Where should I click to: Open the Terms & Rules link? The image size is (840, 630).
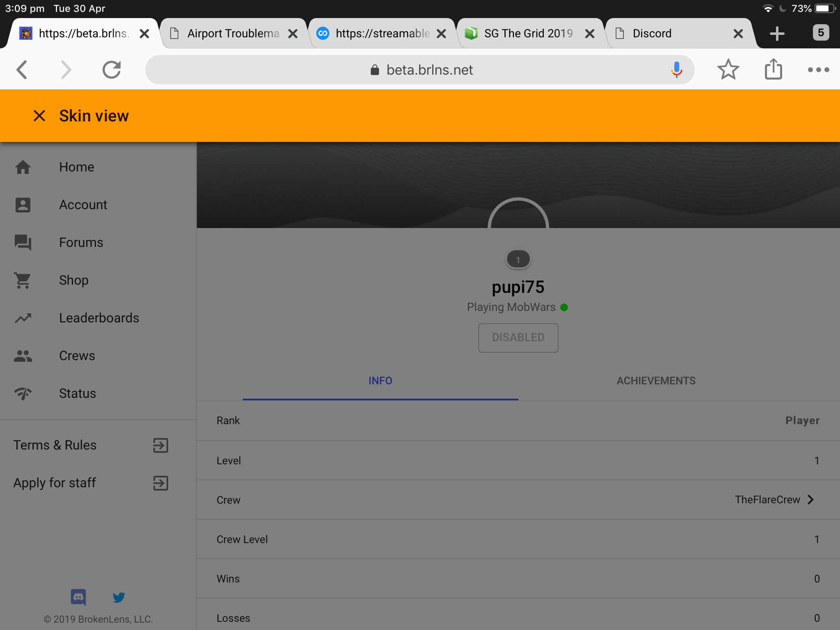pyautogui.click(x=55, y=445)
